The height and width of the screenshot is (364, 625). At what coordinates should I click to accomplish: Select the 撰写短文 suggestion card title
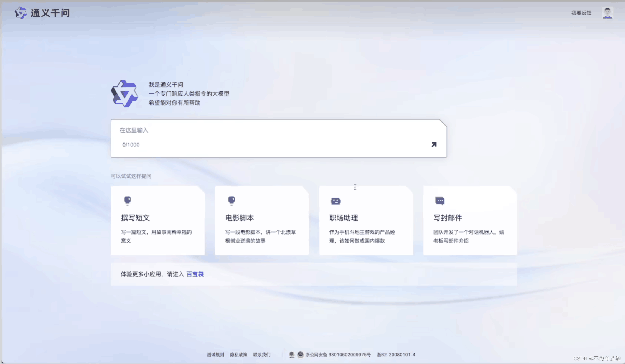135,218
